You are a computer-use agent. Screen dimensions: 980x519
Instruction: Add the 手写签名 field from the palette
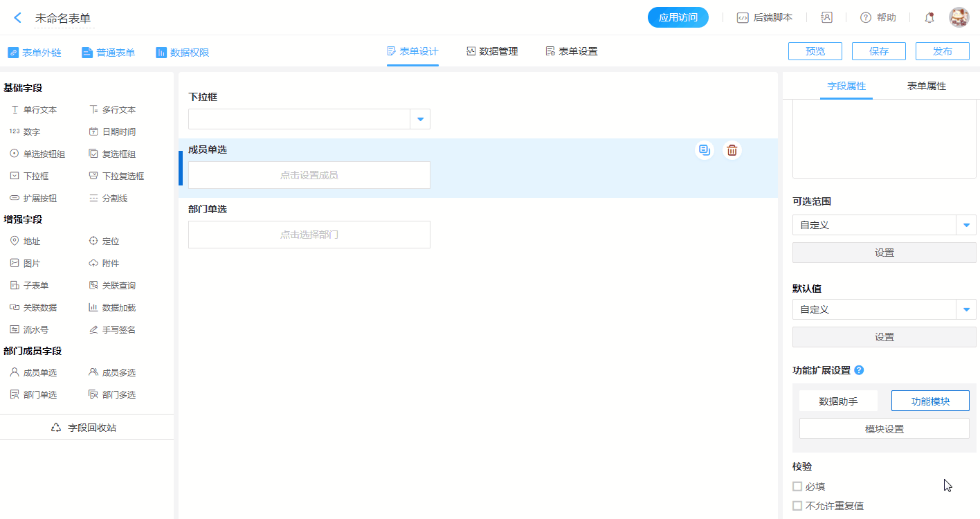[118, 330]
